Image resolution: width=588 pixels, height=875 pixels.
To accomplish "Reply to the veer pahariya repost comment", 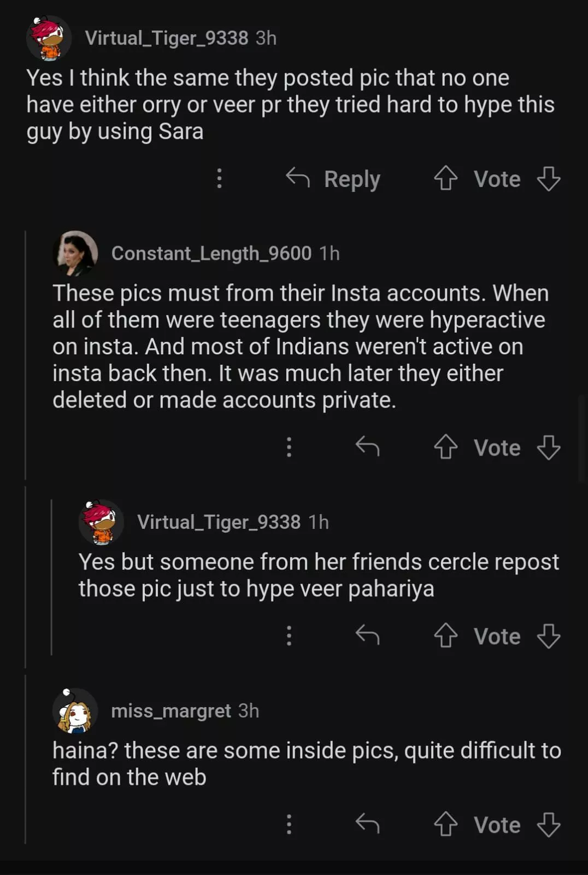I will pyautogui.click(x=367, y=636).
